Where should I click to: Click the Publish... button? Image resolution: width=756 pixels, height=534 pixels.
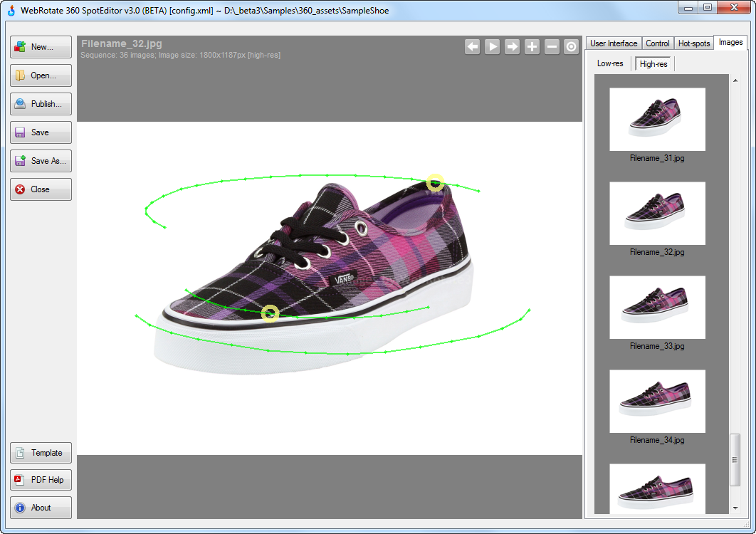(41, 104)
